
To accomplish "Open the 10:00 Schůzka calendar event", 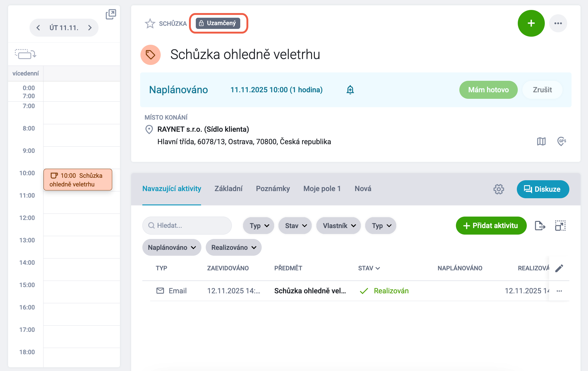I will pyautogui.click(x=78, y=180).
